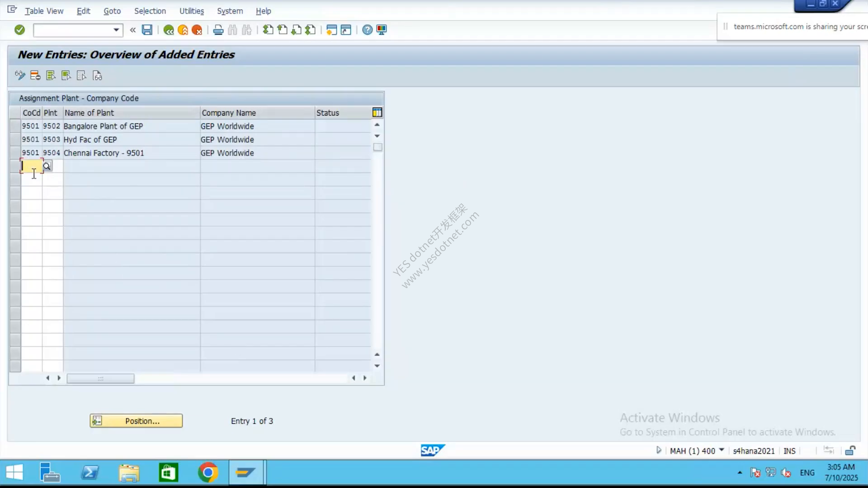
Task: Click the Save diskette icon
Action: (147, 30)
